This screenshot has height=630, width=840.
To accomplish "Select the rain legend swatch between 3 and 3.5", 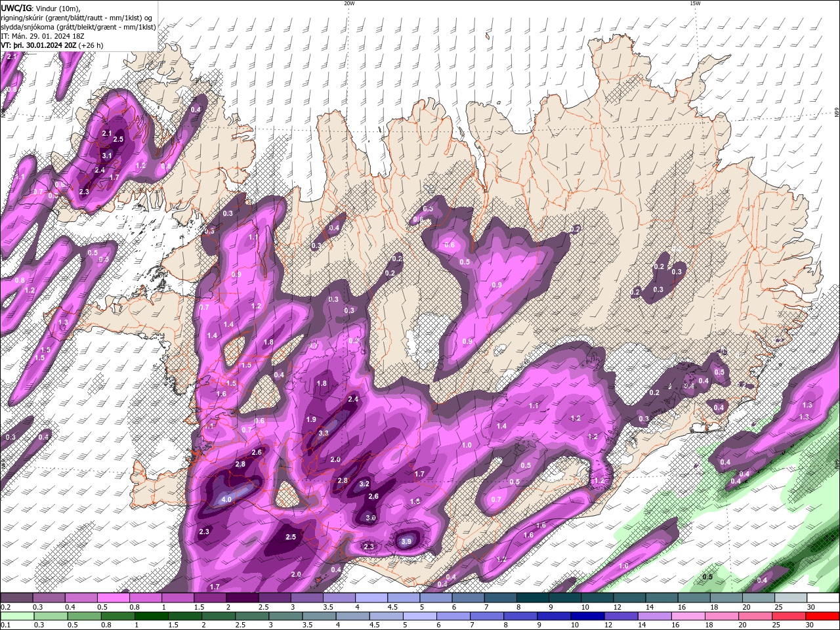I will [285, 616].
